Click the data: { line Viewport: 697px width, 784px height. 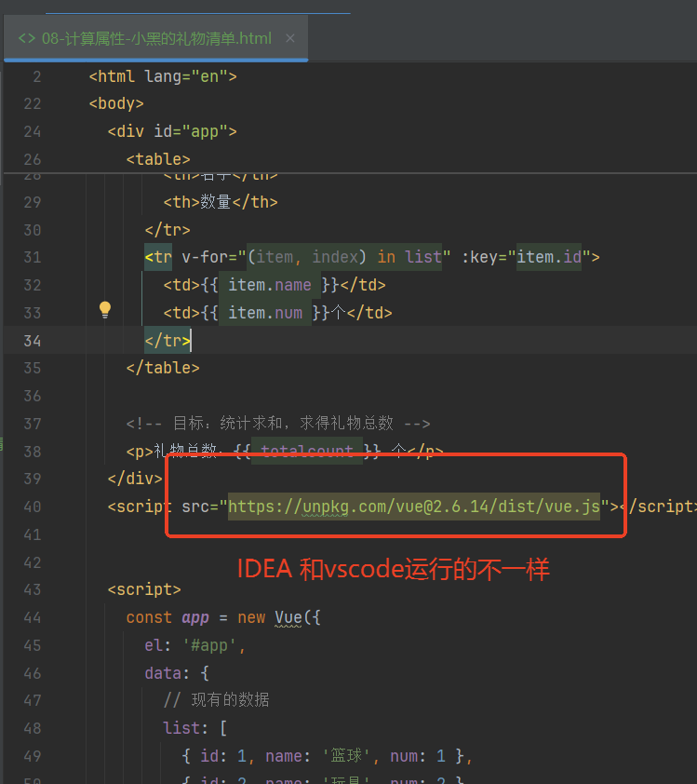coord(177,673)
